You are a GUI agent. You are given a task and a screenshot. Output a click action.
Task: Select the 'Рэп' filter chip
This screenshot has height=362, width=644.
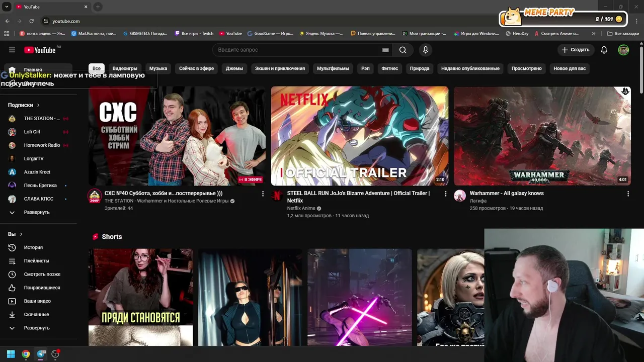click(x=365, y=68)
